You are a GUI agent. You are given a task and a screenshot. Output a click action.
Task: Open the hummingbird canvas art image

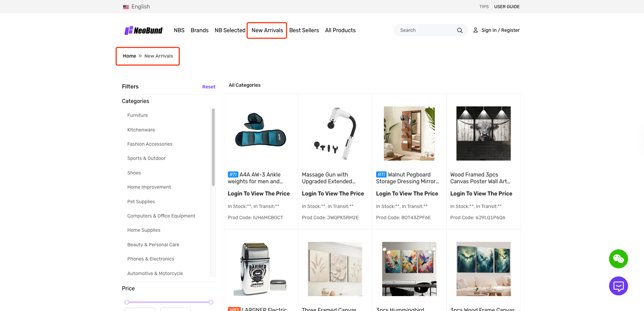pos(409,269)
